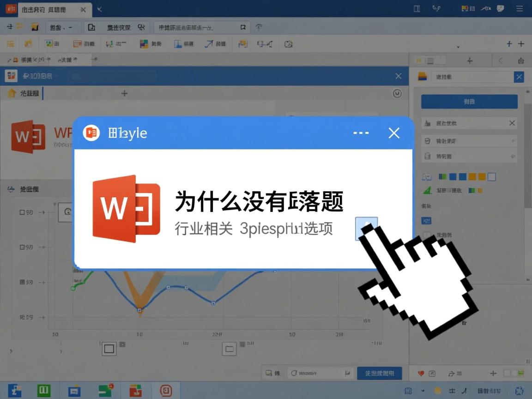Expand the second collapsed row in right panel
Viewport: 532px width, 399px height.
point(469,141)
